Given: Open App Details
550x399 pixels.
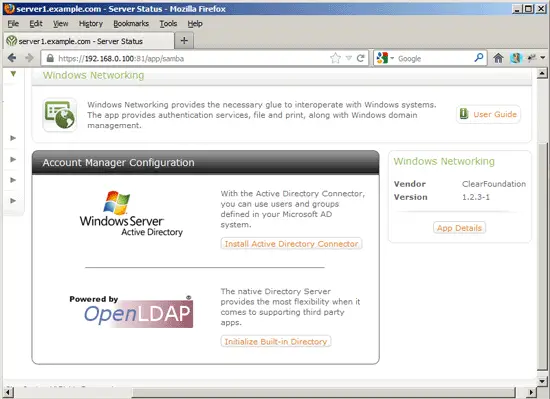Looking at the screenshot, I should pyautogui.click(x=459, y=228).
